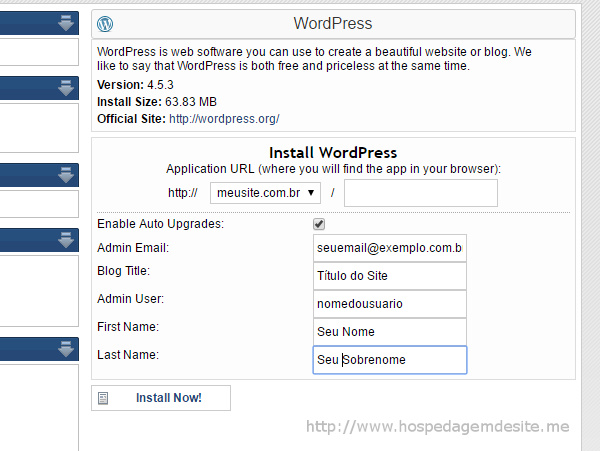Open the meusite.com.br domain dropdown
Screen dimensions: 600x451
(x=265, y=193)
